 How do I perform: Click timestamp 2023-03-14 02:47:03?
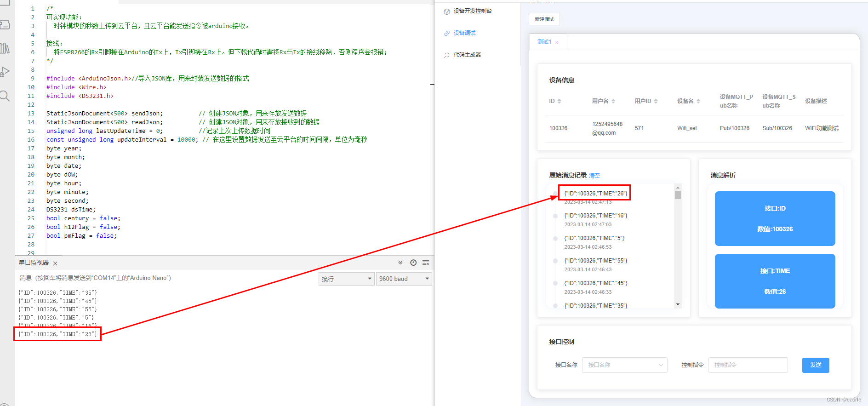(x=588, y=225)
